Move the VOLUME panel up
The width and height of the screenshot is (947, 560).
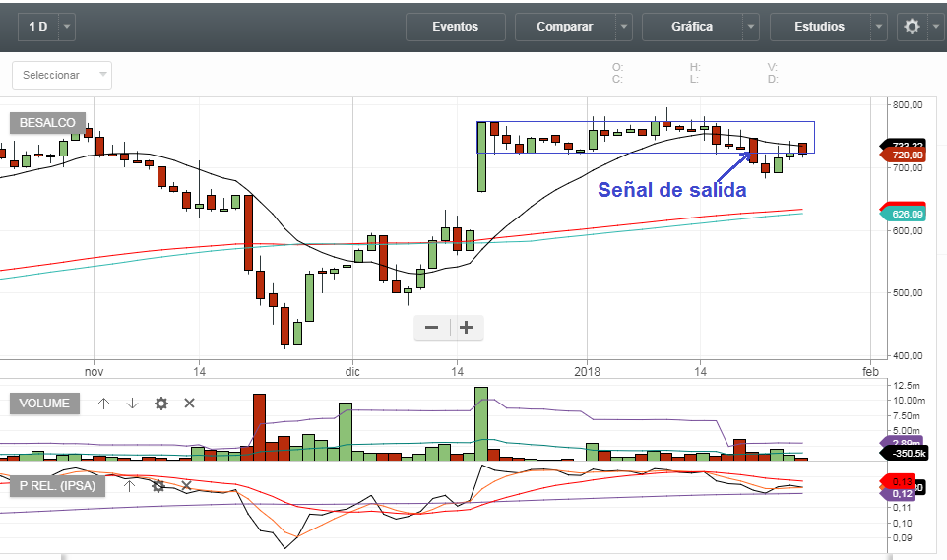tap(104, 404)
